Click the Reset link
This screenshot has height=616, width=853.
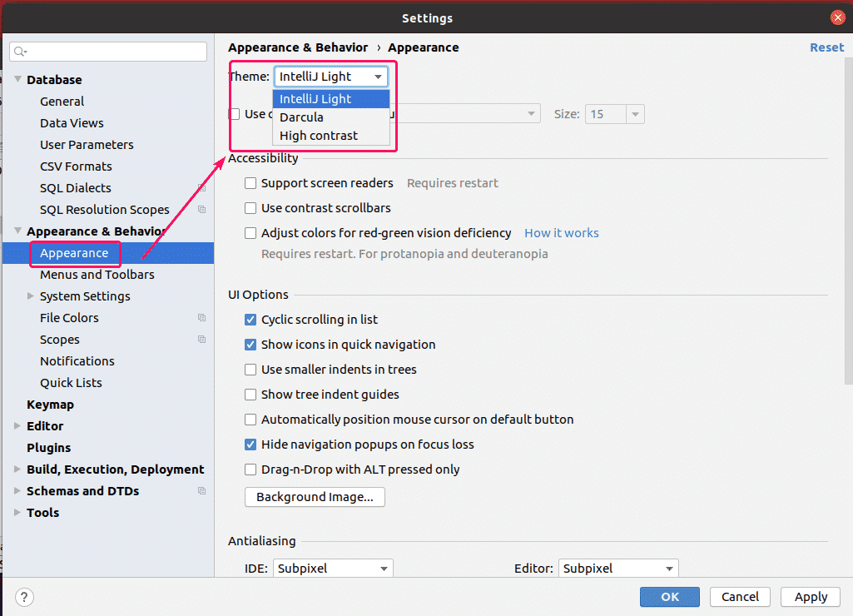pos(827,47)
